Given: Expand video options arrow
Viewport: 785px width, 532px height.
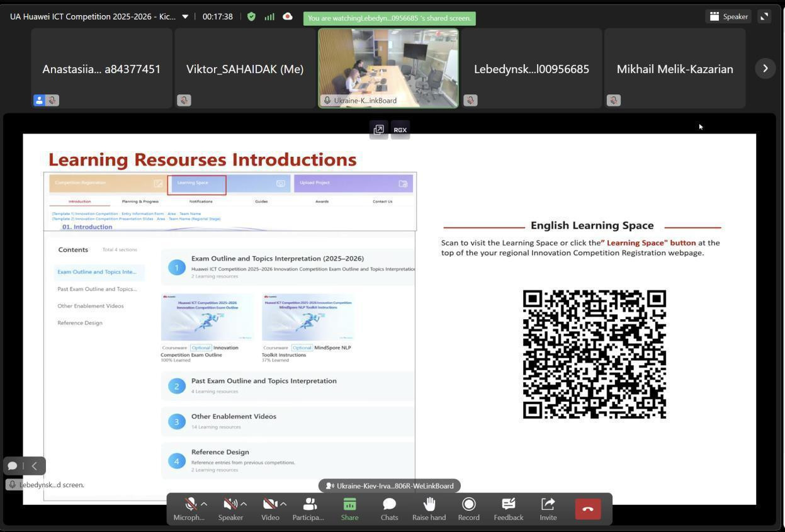Looking at the screenshot, I should (x=283, y=504).
